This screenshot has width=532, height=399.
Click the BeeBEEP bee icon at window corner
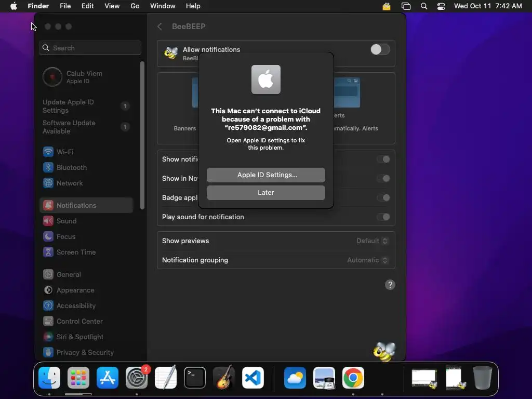point(384,352)
